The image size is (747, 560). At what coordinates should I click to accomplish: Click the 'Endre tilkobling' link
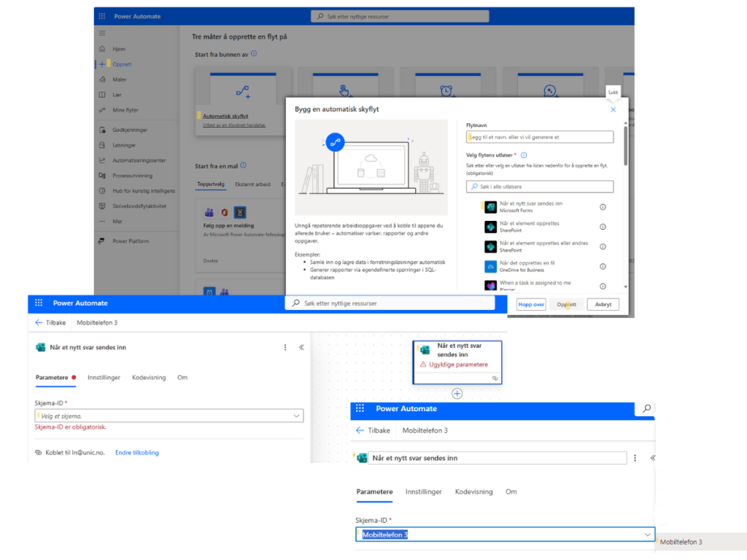tap(137, 453)
